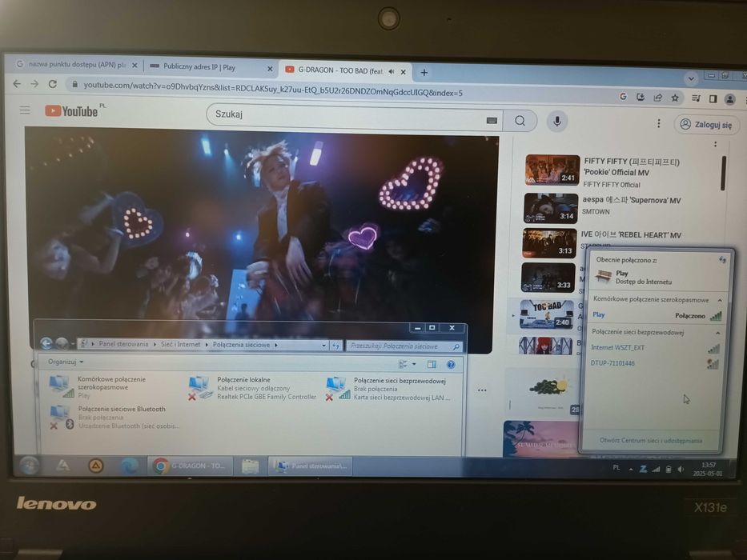Select 'Internet WSZT_EXT' wireless network
The height and width of the screenshot is (560, 747).
click(x=655, y=348)
